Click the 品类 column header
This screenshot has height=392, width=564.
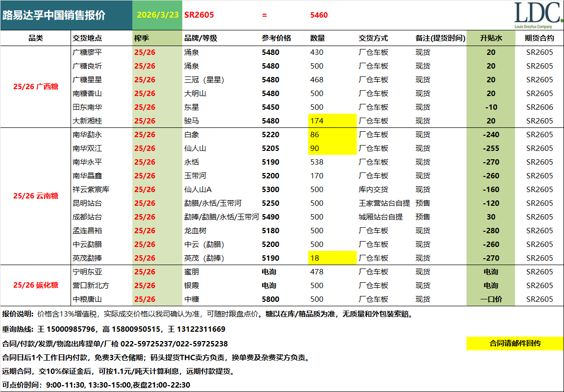tap(36, 38)
